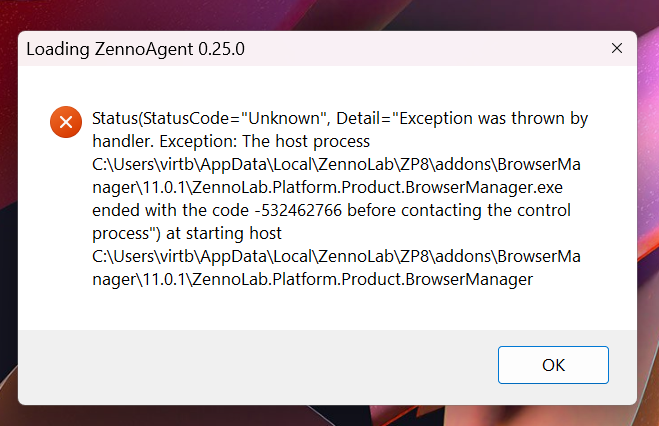Image resolution: width=659 pixels, height=426 pixels.
Task: Select the Status(StatusCode="Unknown" text line
Action: (x=180, y=118)
